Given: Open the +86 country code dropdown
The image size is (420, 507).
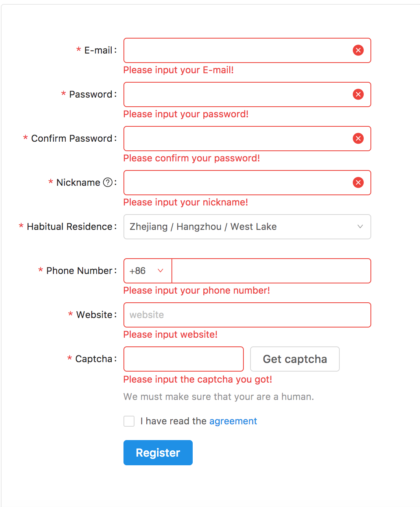Looking at the screenshot, I should [x=148, y=271].
